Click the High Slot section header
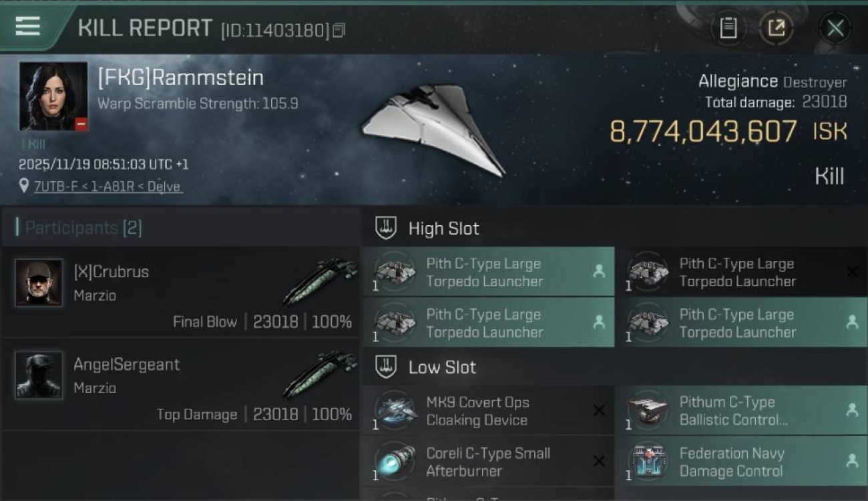The height and width of the screenshot is (501, 868). [x=443, y=228]
